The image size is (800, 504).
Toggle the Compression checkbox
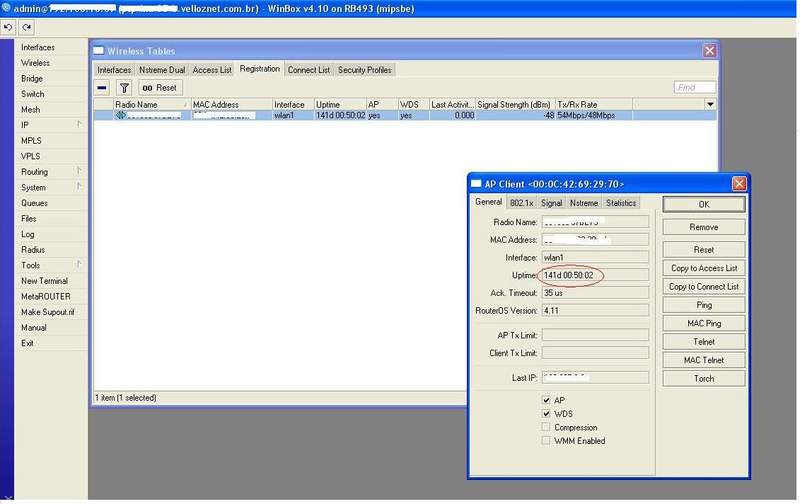(546, 427)
